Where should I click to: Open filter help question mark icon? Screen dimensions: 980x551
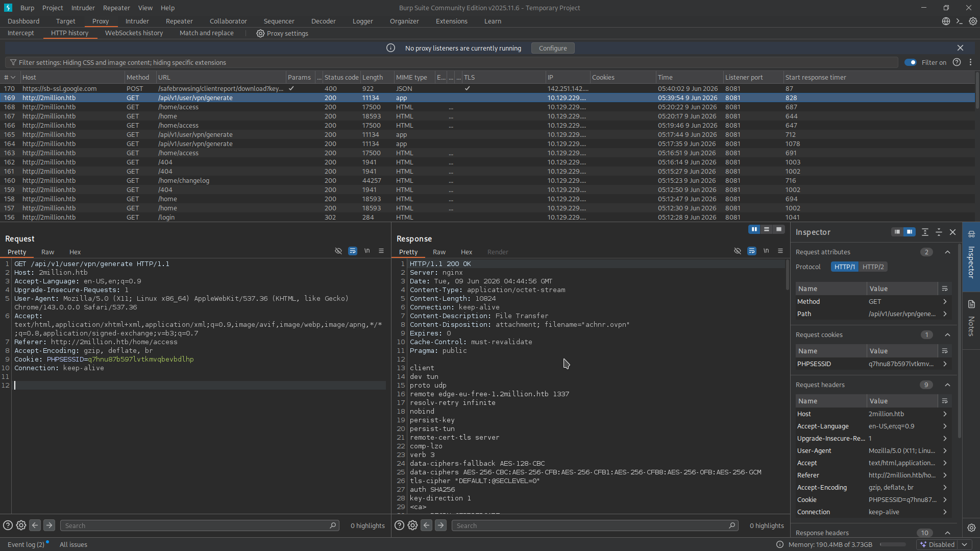point(957,62)
